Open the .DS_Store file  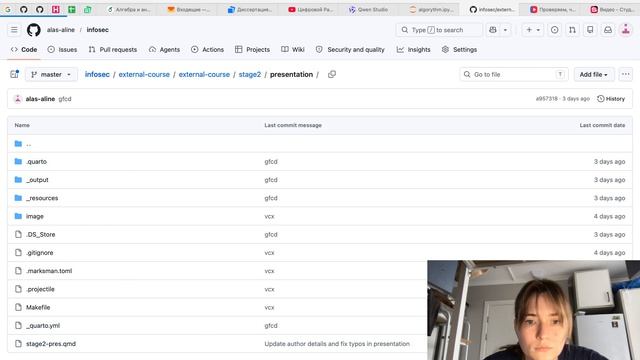tap(40, 235)
